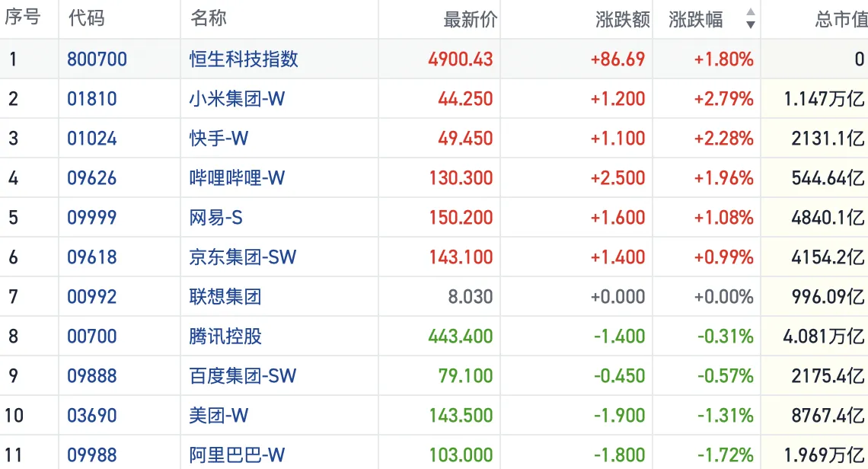Viewport: 868px width, 469px height.
Task: Click stock code 00992 for 联想集团
Action: [92, 297]
